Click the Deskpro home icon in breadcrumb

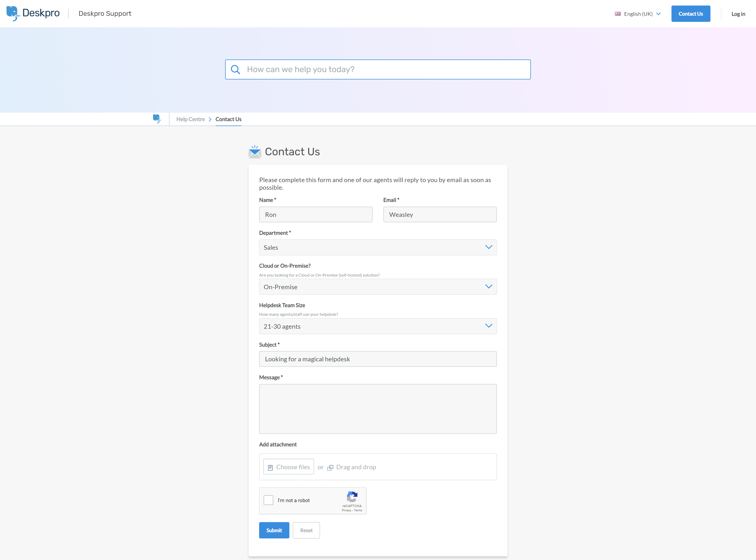tap(157, 119)
